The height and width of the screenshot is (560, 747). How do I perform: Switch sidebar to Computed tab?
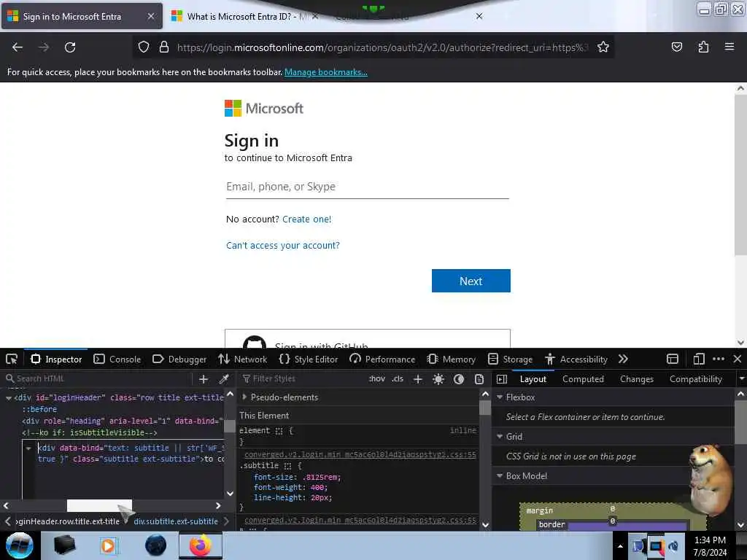click(x=583, y=379)
